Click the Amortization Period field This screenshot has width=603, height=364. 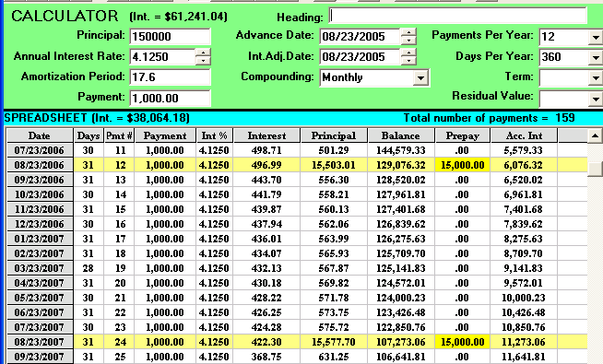[170, 77]
